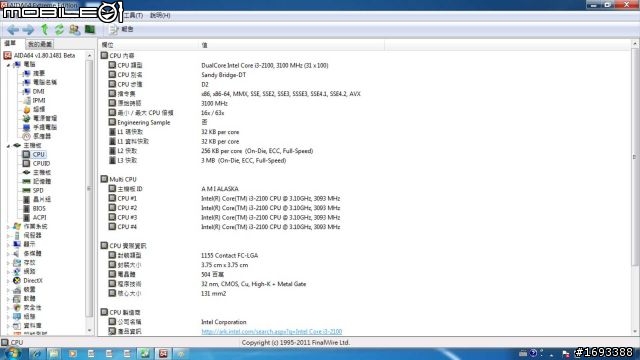Collapse the 主機板 tree branch
This screenshot has width=640, height=360.
pos(8,146)
